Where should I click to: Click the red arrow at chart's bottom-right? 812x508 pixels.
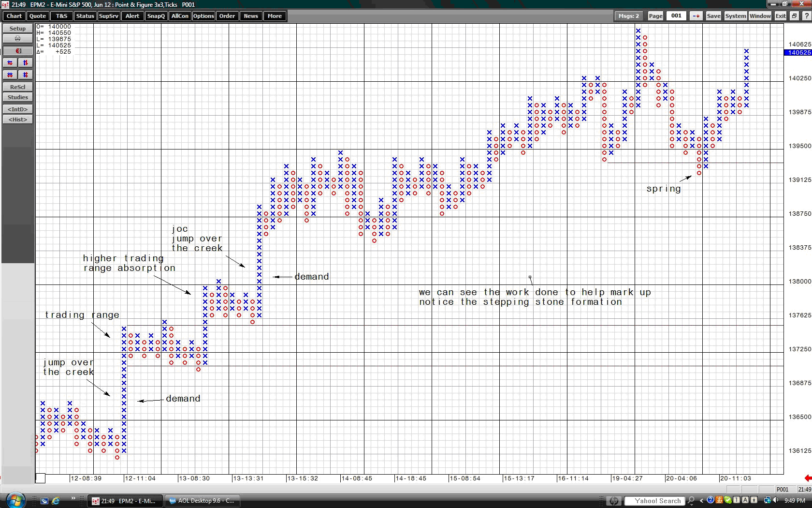[x=808, y=478]
